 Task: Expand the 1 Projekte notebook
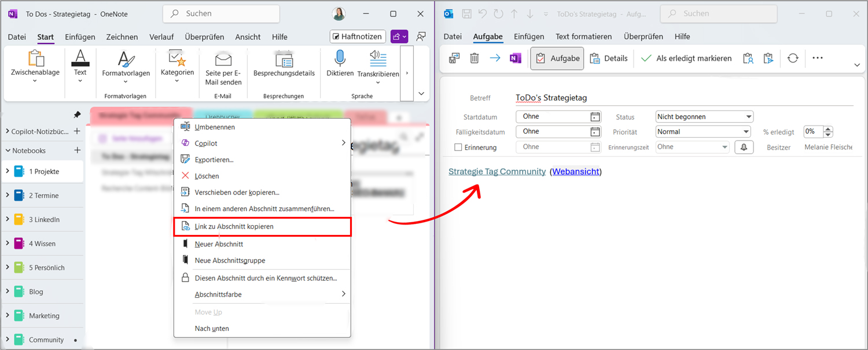tap(8, 172)
